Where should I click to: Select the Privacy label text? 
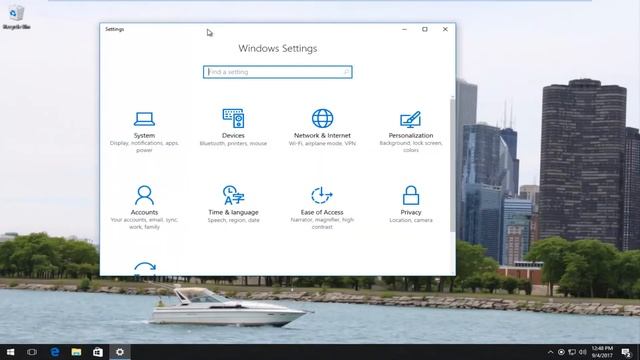point(411,212)
